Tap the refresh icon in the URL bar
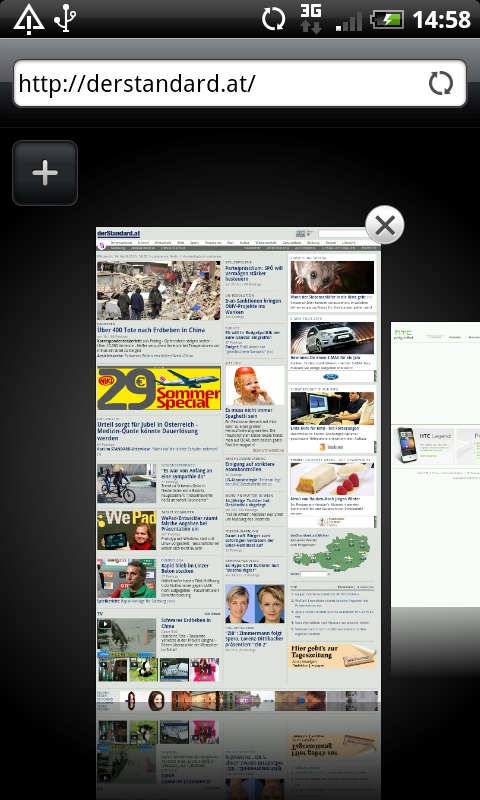The image size is (480, 800). pos(441,83)
